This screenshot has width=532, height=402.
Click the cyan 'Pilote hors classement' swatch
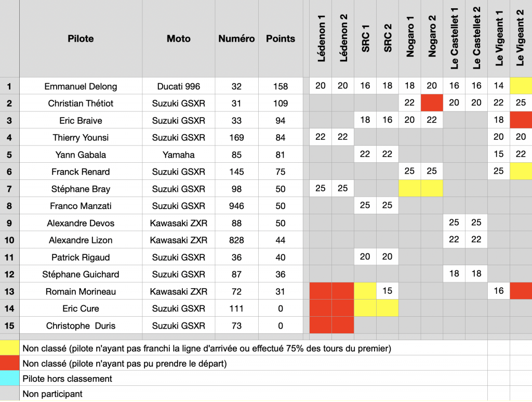[x=10, y=379]
